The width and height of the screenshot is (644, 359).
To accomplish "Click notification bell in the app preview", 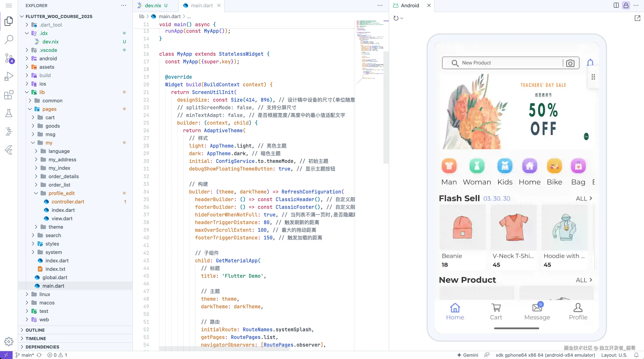I will click(x=590, y=63).
